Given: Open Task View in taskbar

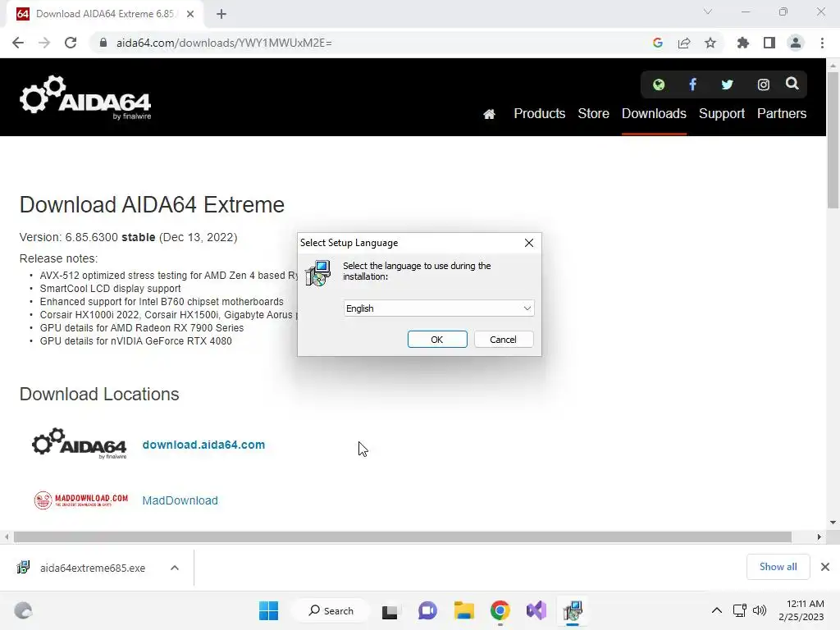Looking at the screenshot, I should tap(390, 610).
